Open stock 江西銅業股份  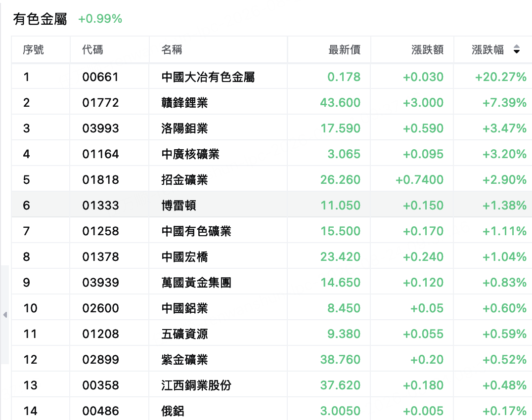196,385
